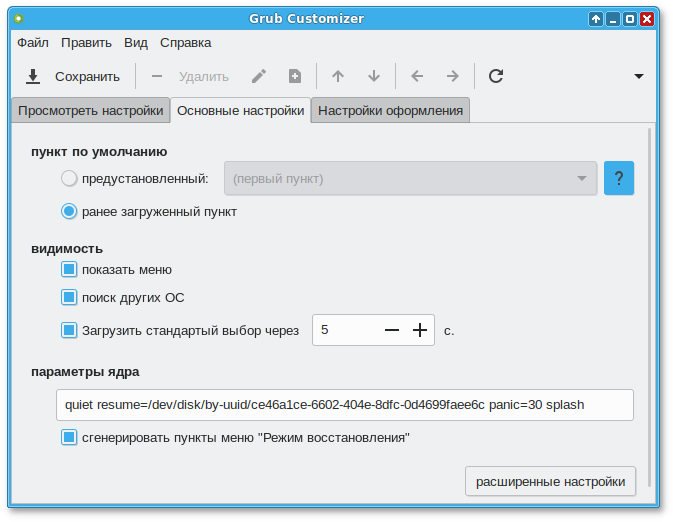
Task: Click the Удалить toolbar label
Action: click(203, 76)
